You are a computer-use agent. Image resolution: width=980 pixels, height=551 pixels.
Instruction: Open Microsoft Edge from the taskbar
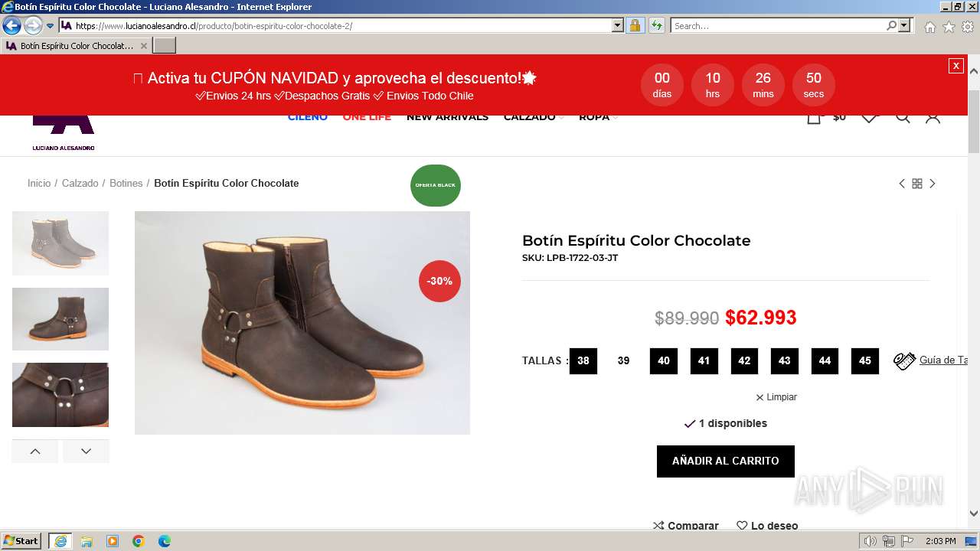[164, 541]
